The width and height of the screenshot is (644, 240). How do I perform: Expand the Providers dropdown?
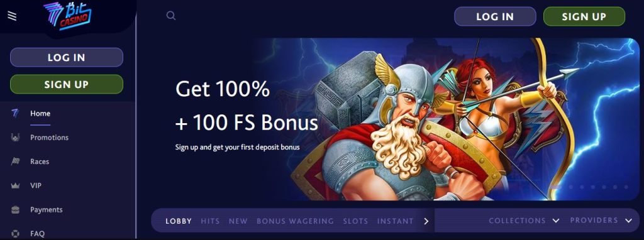point(601,221)
